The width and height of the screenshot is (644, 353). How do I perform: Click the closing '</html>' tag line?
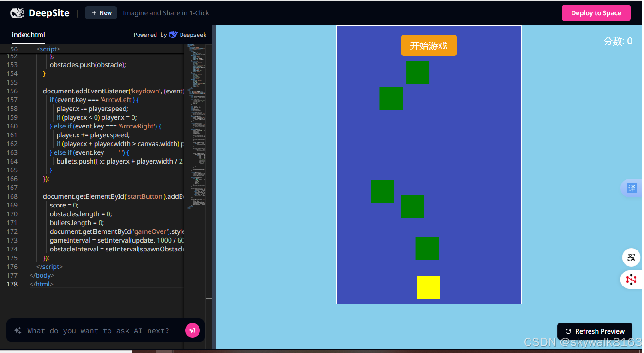point(42,284)
